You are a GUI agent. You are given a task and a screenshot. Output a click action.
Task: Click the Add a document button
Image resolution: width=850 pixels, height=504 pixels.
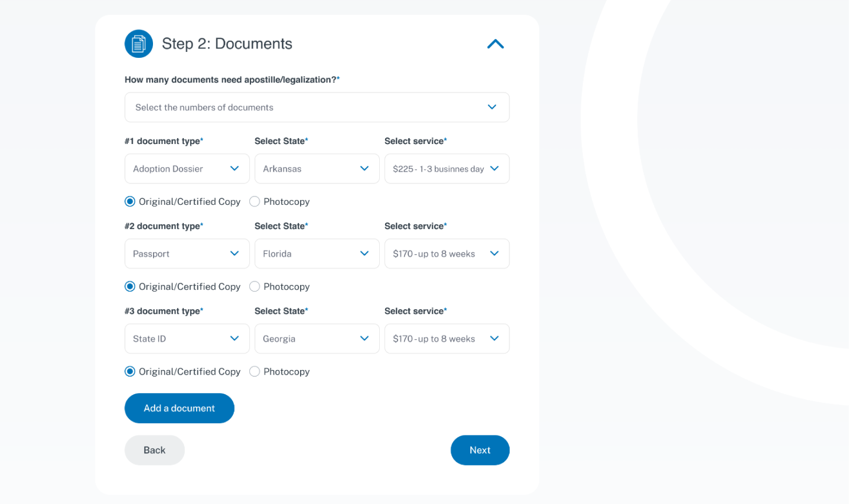tap(179, 408)
